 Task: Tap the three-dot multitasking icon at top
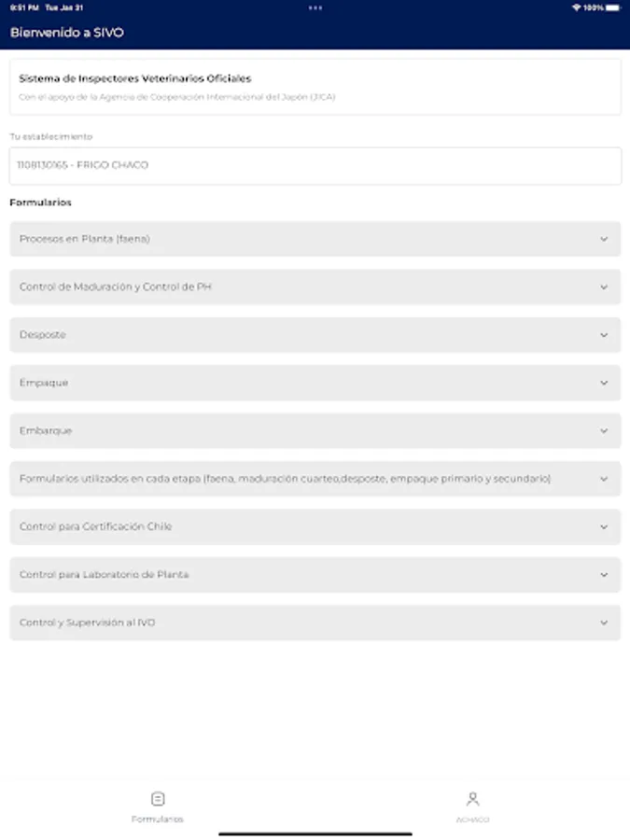pyautogui.click(x=315, y=7)
